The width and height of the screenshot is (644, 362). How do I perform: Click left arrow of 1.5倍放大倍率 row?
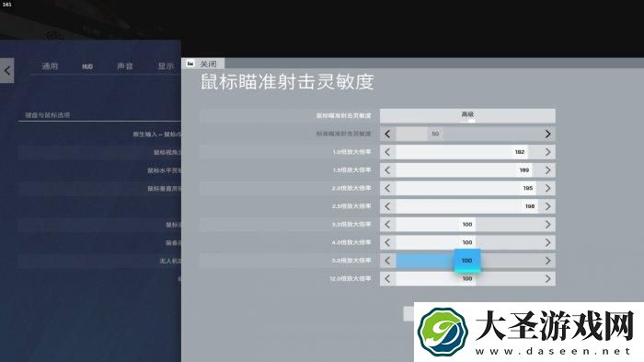point(387,169)
